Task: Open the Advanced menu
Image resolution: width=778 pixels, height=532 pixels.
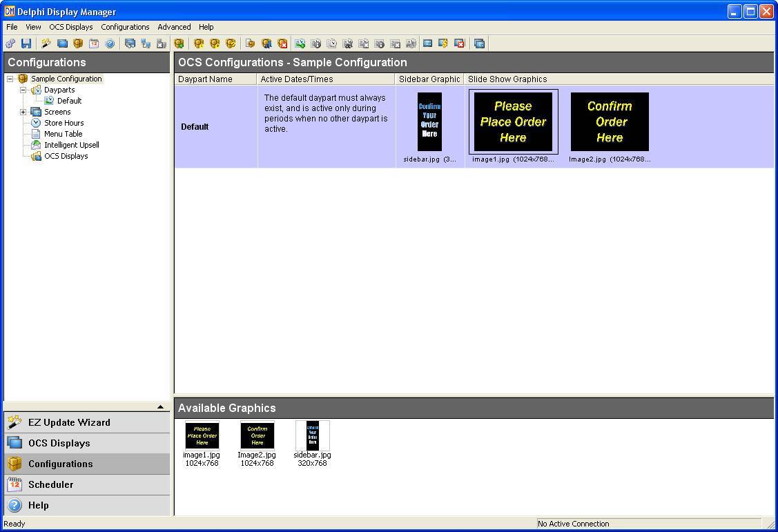Action: 173,27
